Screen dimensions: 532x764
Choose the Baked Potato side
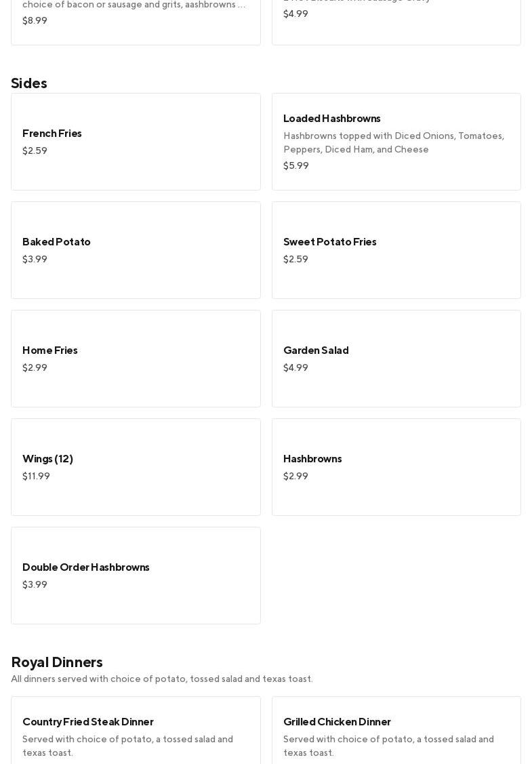pos(136,249)
